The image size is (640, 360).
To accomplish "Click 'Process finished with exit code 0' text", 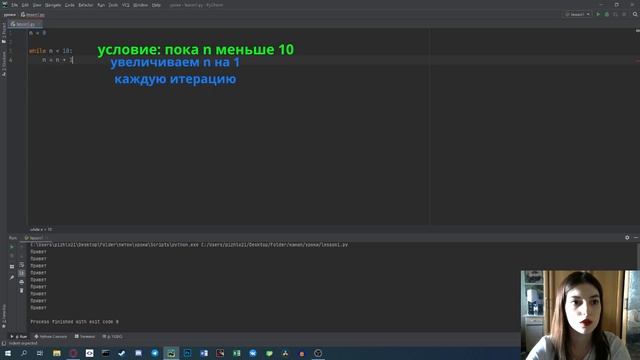I will 75,322.
